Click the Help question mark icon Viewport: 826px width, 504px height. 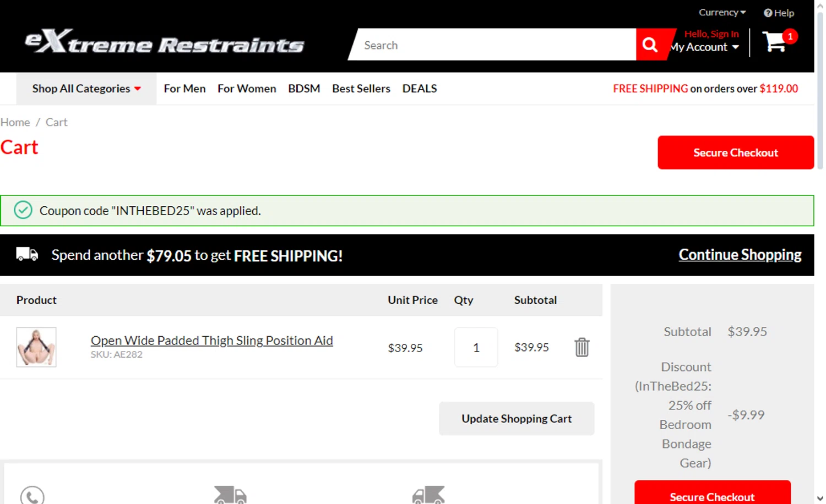pyautogui.click(x=768, y=13)
